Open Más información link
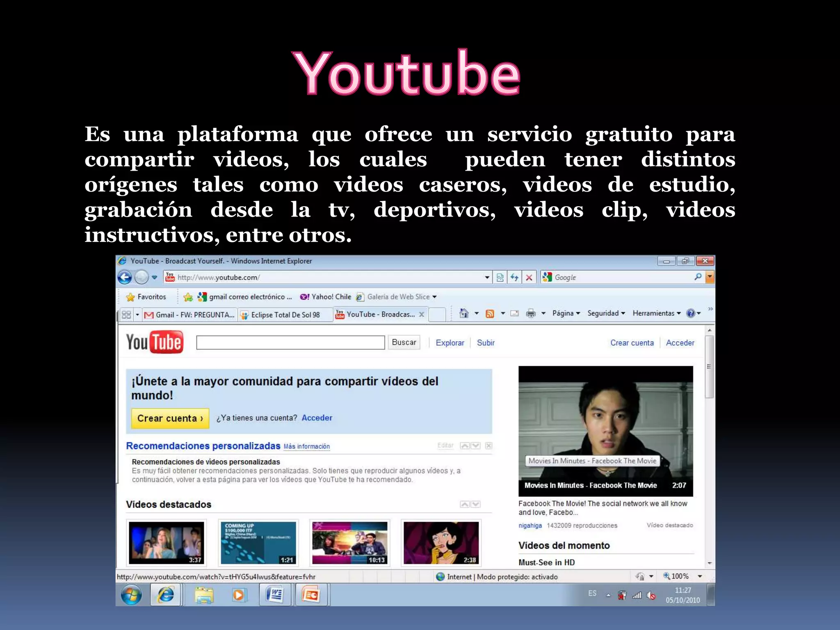This screenshot has width=840, height=630. pos(307,446)
